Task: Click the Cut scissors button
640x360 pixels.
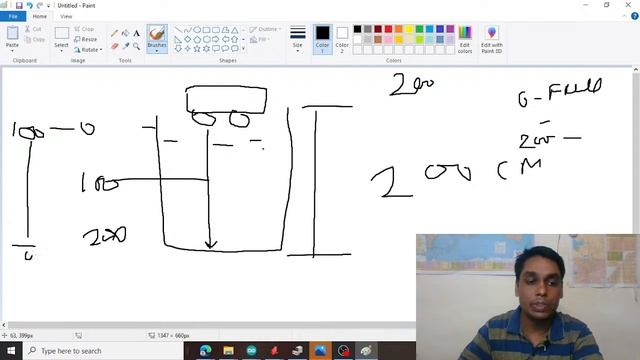Action: [33, 29]
